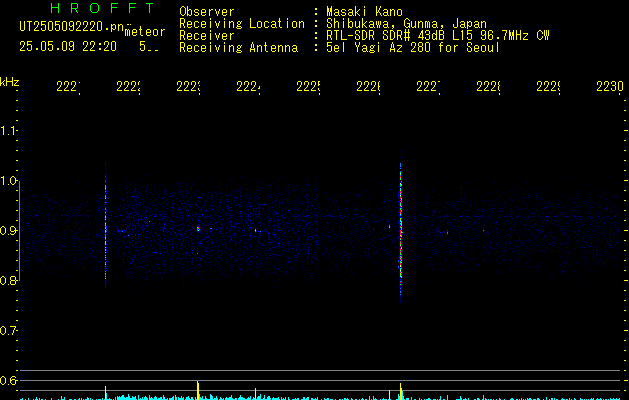Screen dimensions: 629x400
Task: Click the 2226 time axis label
Action: (368, 86)
